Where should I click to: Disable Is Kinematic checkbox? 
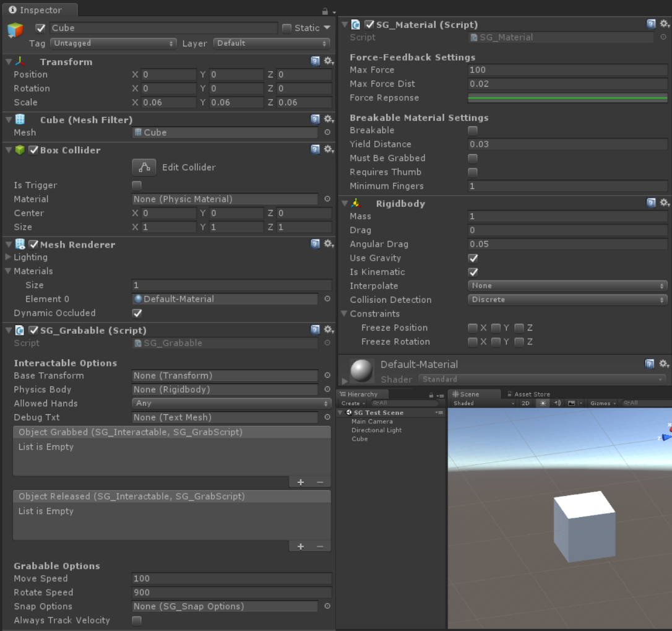[x=473, y=272]
